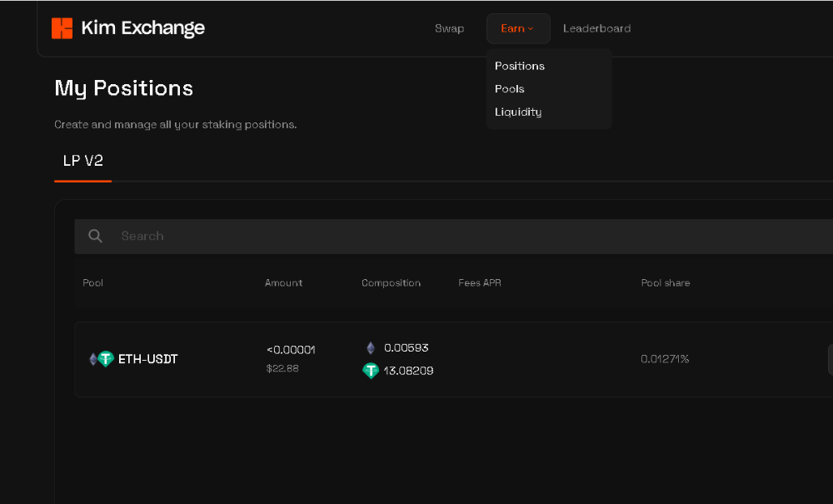Click the Ethereum icon in Pool column
This screenshot has height=504, width=833.
tap(93, 359)
